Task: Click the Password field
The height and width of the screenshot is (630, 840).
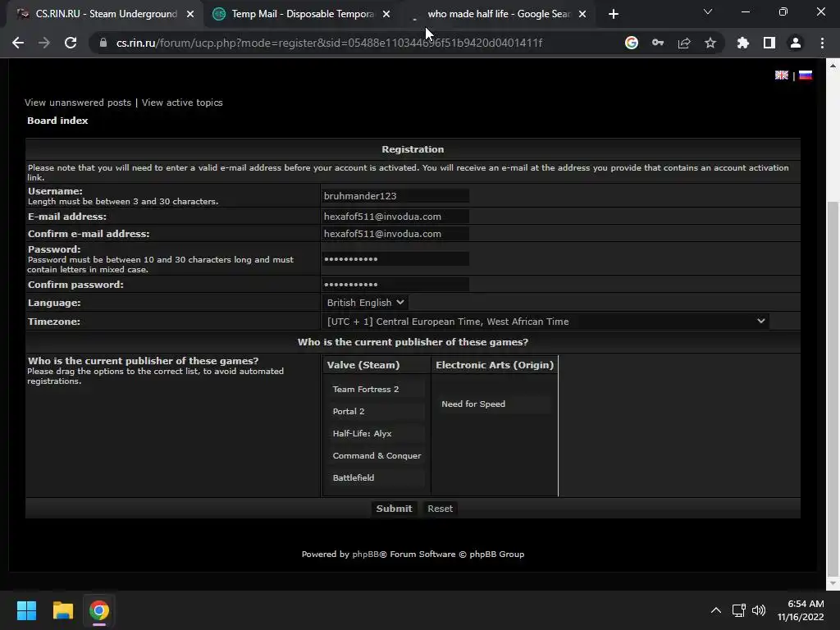Action: point(395,258)
